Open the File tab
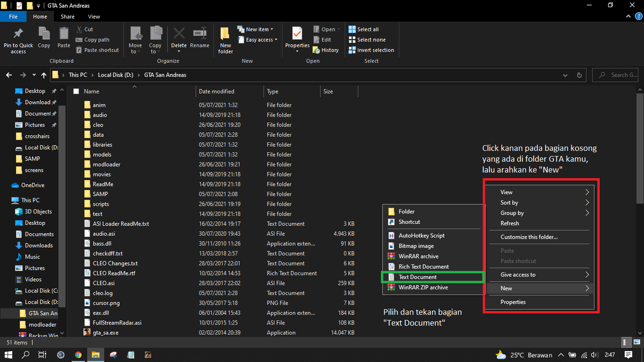This screenshot has width=644, height=362. (13, 17)
